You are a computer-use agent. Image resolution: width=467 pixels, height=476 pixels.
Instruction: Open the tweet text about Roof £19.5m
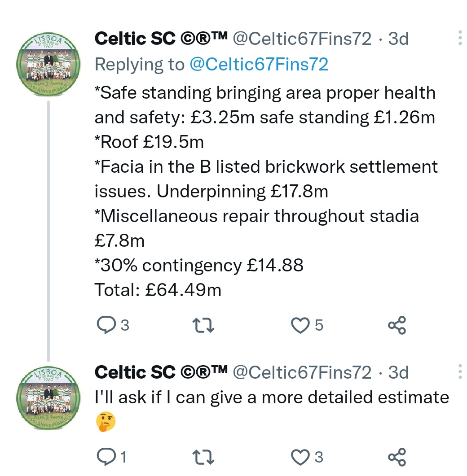(149, 142)
